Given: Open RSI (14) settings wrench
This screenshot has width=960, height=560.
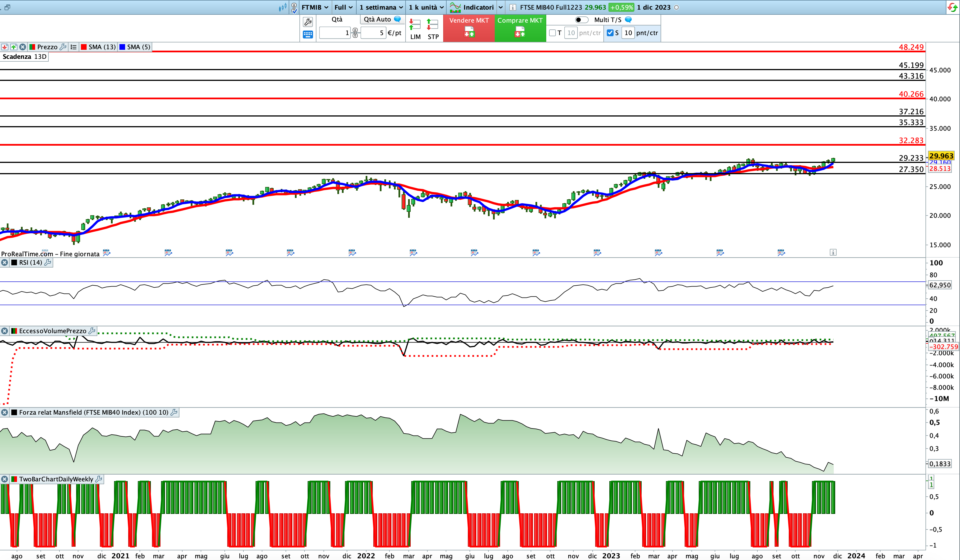Looking at the screenshot, I should (x=48, y=262).
